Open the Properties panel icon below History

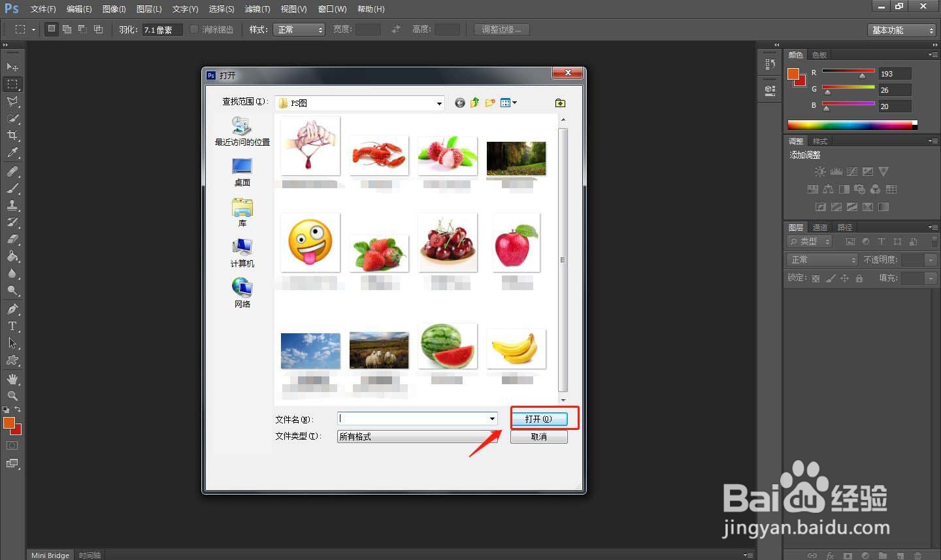point(770,90)
